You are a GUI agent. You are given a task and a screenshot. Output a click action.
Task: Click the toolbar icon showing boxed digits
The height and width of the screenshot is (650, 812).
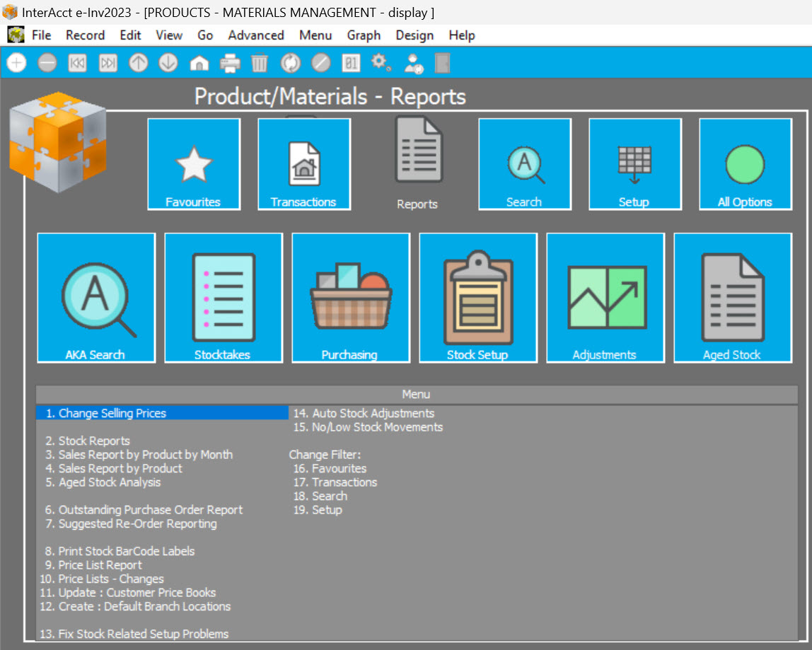(351, 63)
